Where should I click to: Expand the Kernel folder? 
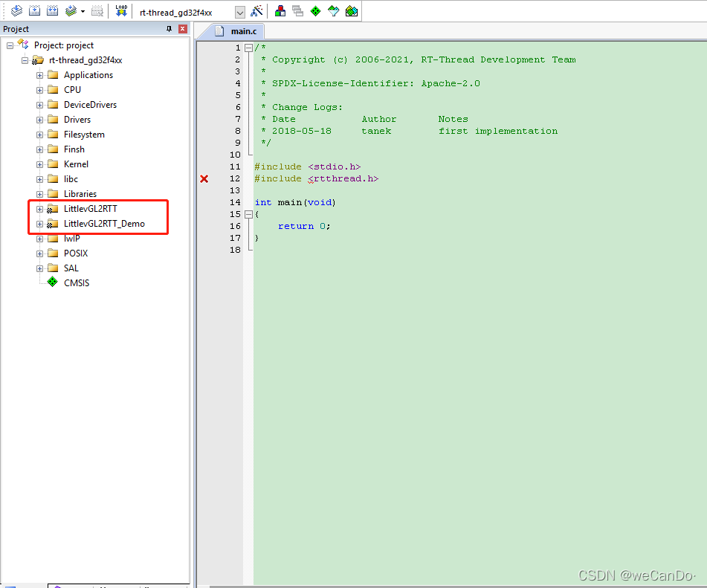coord(39,164)
